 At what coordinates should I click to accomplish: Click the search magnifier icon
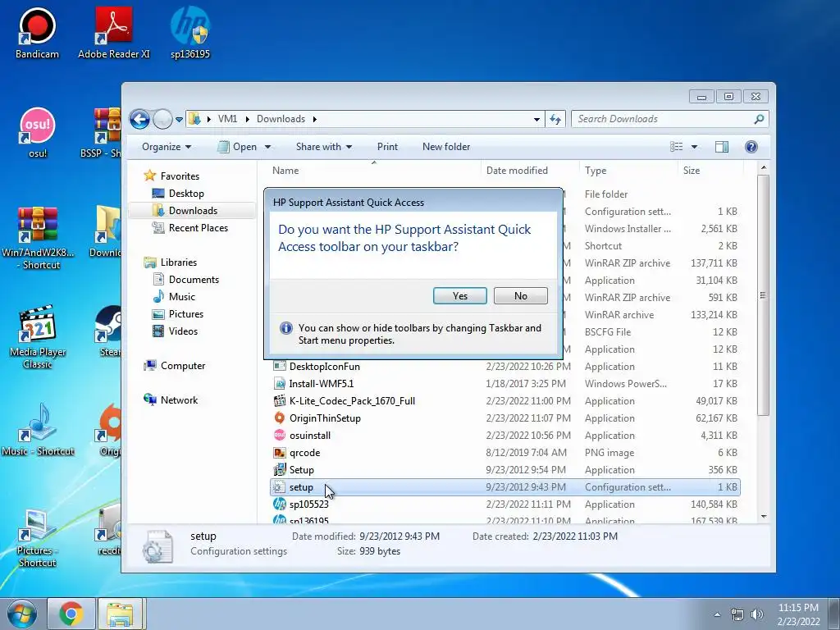pos(759,119)
